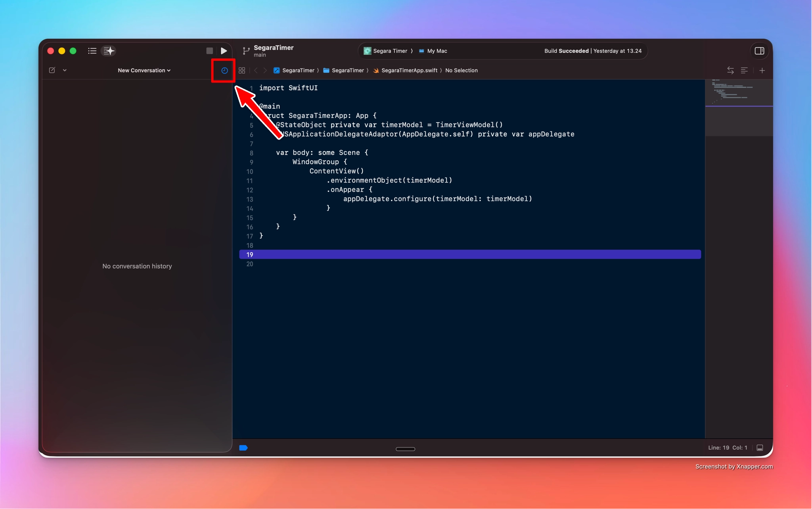
Task: Toggle the blue breakpoints tag icon
Action: (243, 448)
